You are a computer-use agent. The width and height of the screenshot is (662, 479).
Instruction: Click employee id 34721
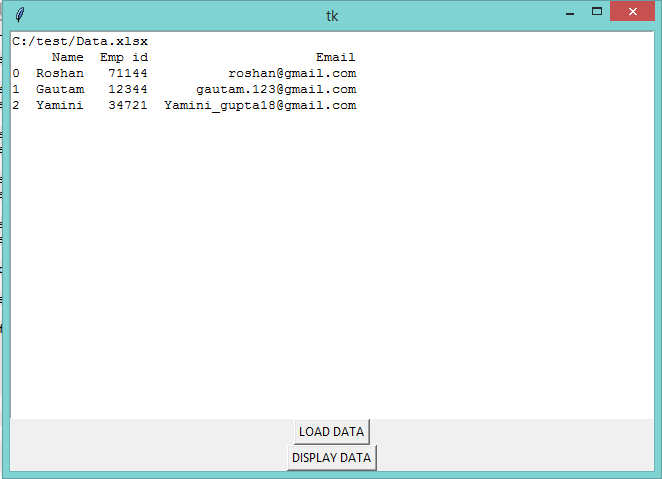pos(128,105)
